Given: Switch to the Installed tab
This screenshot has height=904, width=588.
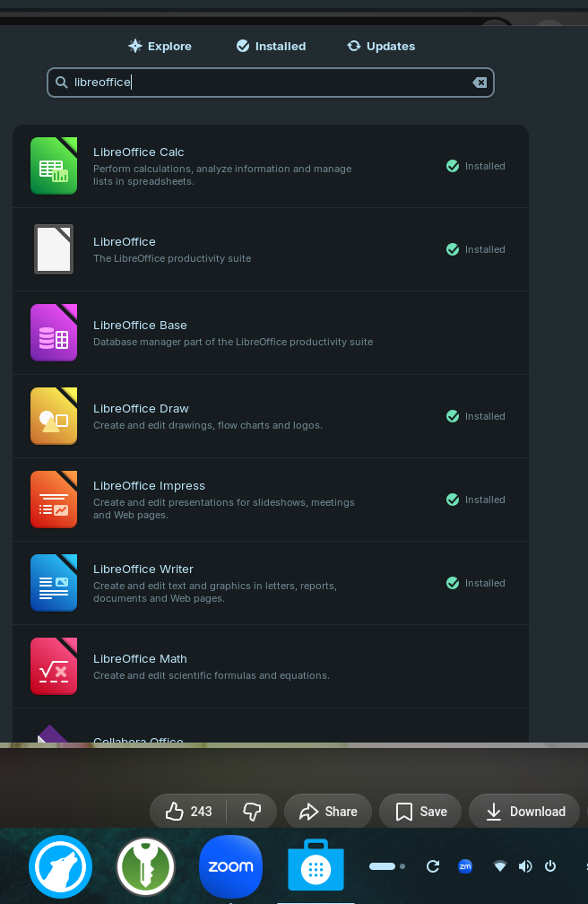Looking at the screenshot, I should [x=271, y=46].
